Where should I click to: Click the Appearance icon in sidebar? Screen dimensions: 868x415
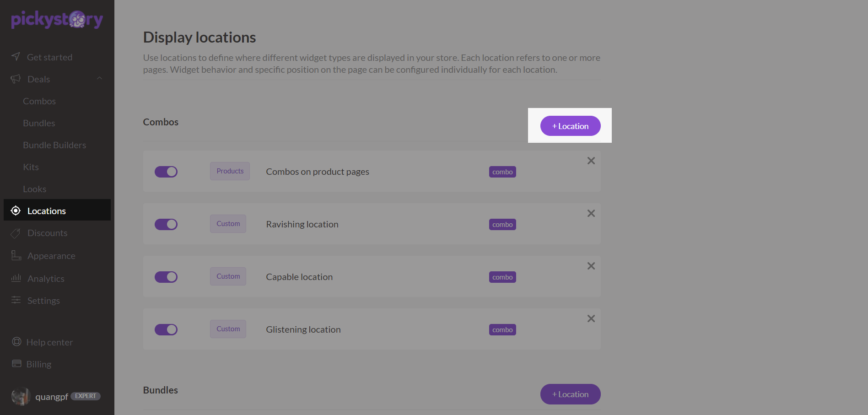[16, 256]
